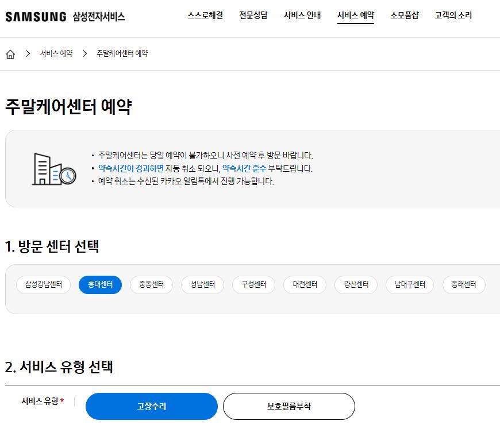Open the 전문상담 menu
Viewport: 500px width, 448px height.
tap(253, 16)
